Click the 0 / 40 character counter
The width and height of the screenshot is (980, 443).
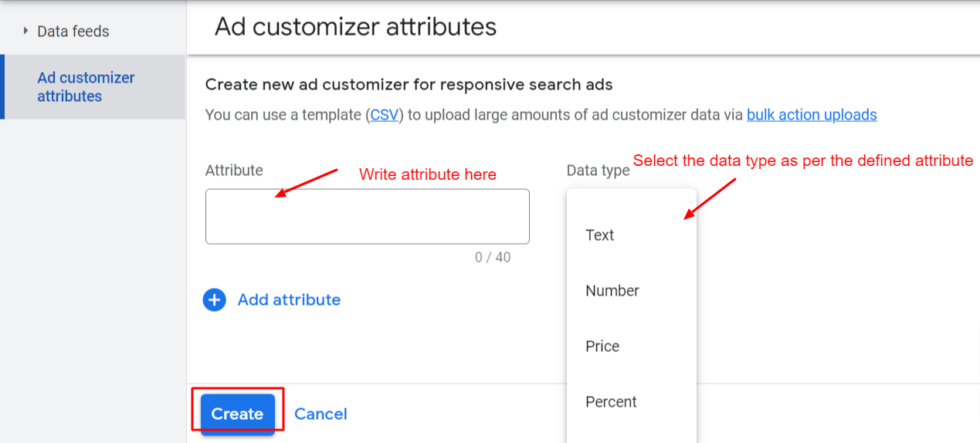[x=493, y=257]
